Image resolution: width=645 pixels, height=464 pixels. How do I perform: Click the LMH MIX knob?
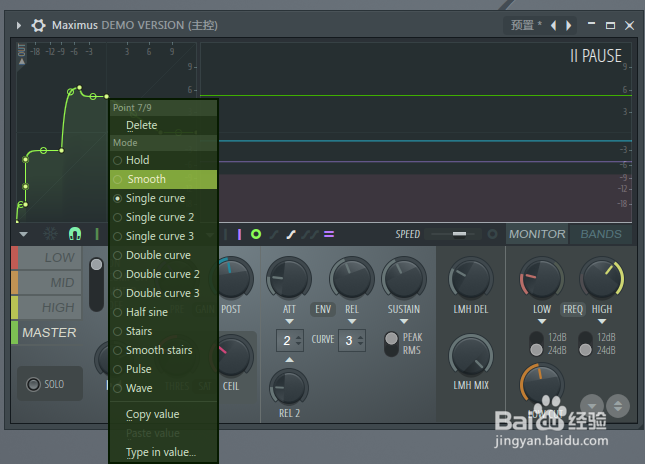tap(471, 355)
